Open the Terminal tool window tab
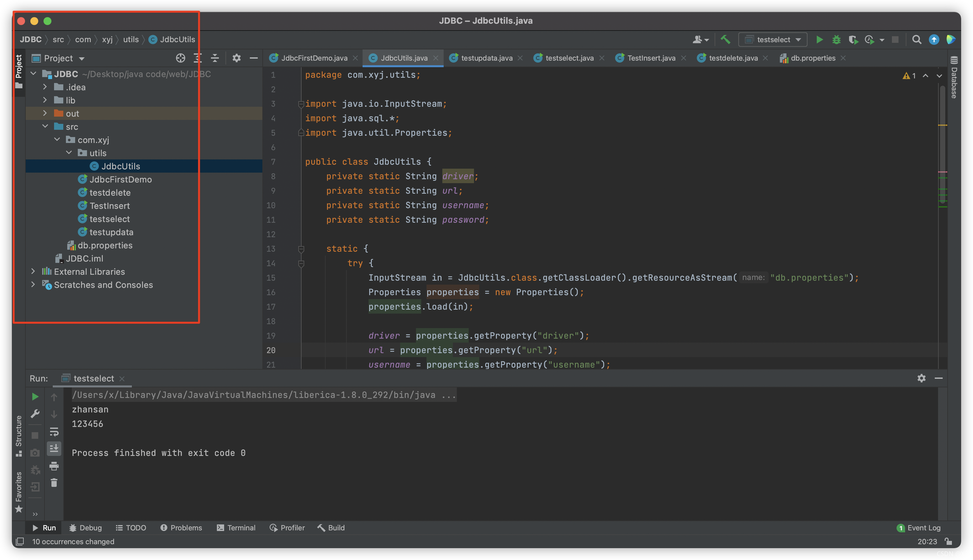Screen dimensions: 973x560 click(236, 528)
